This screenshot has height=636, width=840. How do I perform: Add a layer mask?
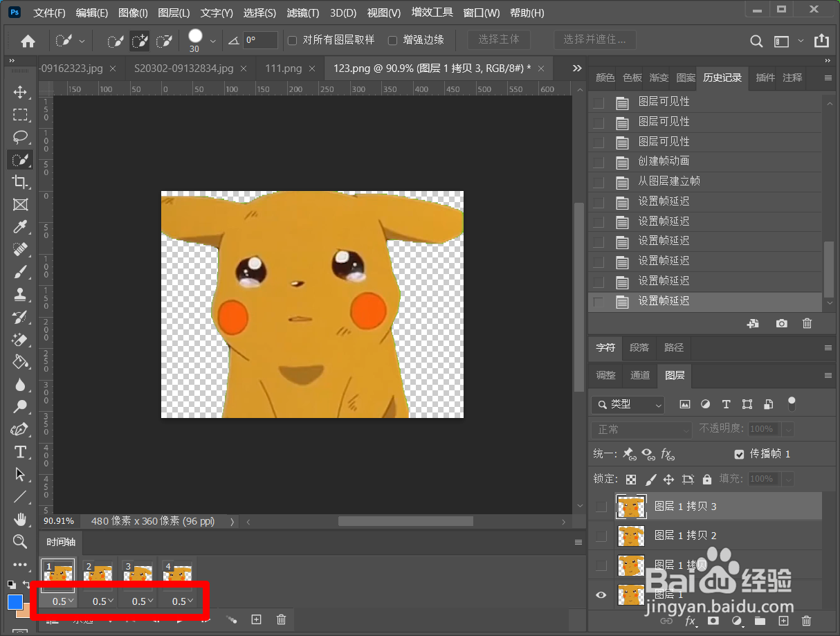[x=713, y=621]
